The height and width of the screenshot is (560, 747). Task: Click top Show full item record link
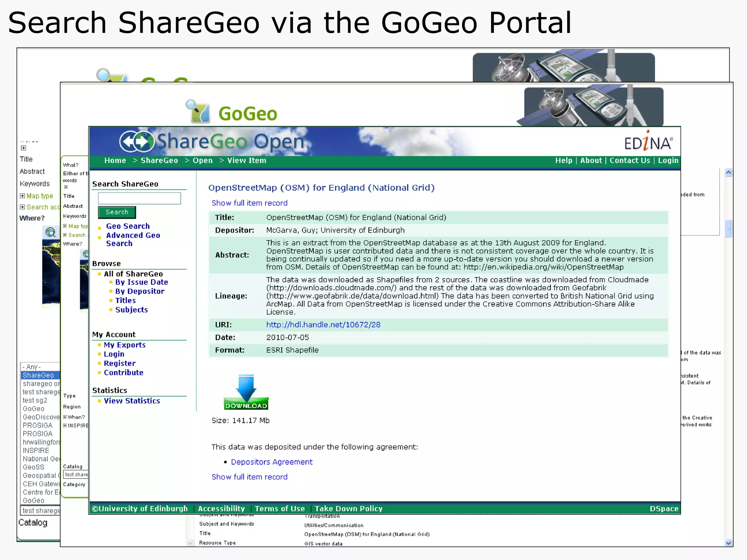click(x=249, y=203)
